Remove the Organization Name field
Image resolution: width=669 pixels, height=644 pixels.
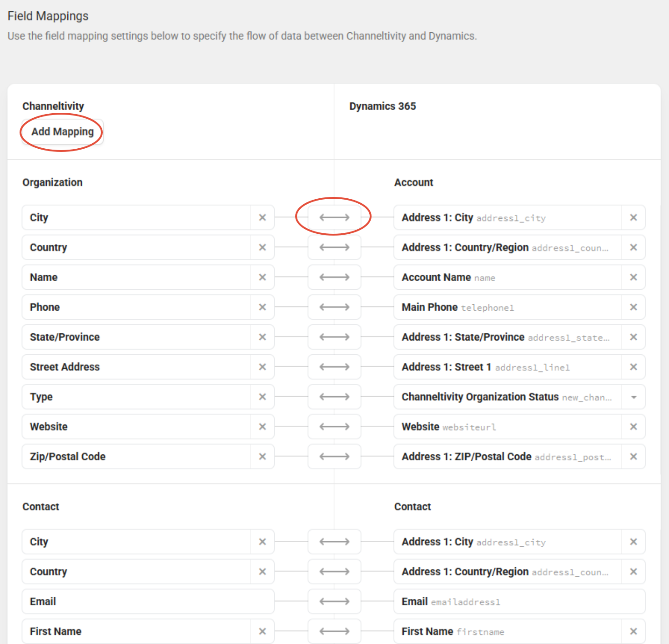(x=262, y=277)
